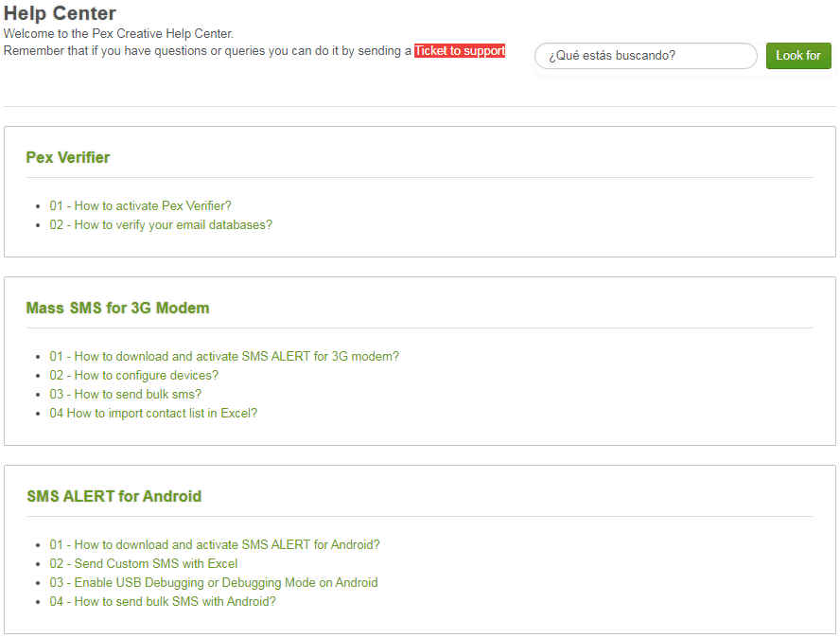
Task: Select the 'Pex Verifier' section heading
Action: (68, 158)
